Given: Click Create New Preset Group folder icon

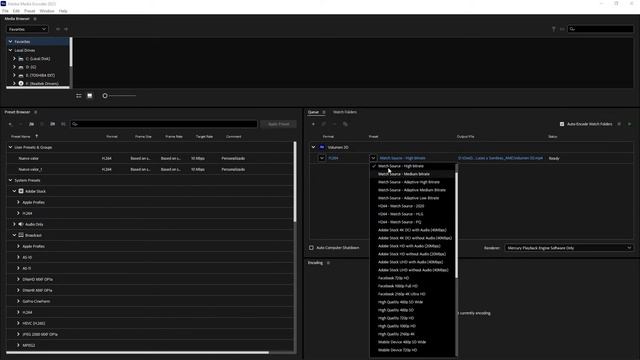Looking at the screenshot, I should (x=31, y=124).
